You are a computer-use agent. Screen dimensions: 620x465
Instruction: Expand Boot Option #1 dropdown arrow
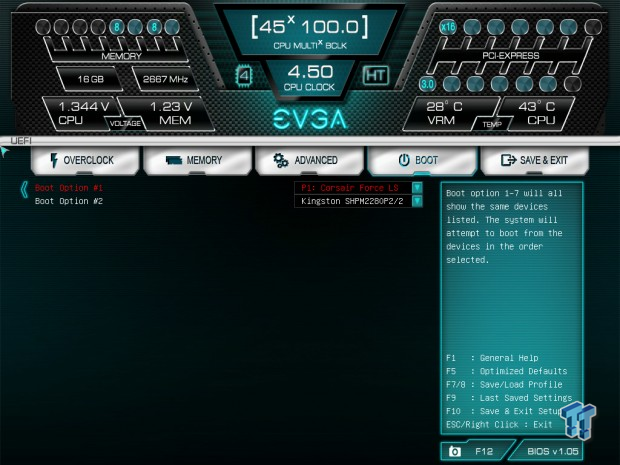(x=417, y=188)
